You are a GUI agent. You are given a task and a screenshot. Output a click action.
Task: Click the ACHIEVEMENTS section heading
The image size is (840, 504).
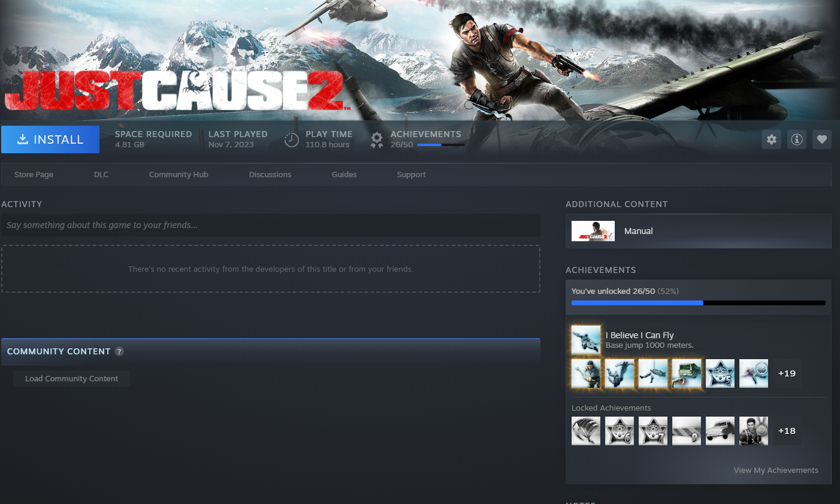click(x=601, y=270)
